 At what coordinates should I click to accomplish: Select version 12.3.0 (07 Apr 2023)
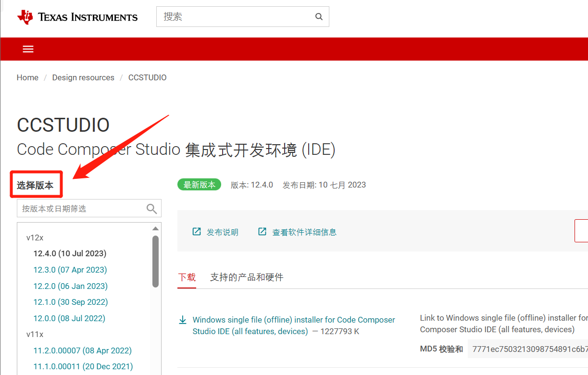coord(70,270)
